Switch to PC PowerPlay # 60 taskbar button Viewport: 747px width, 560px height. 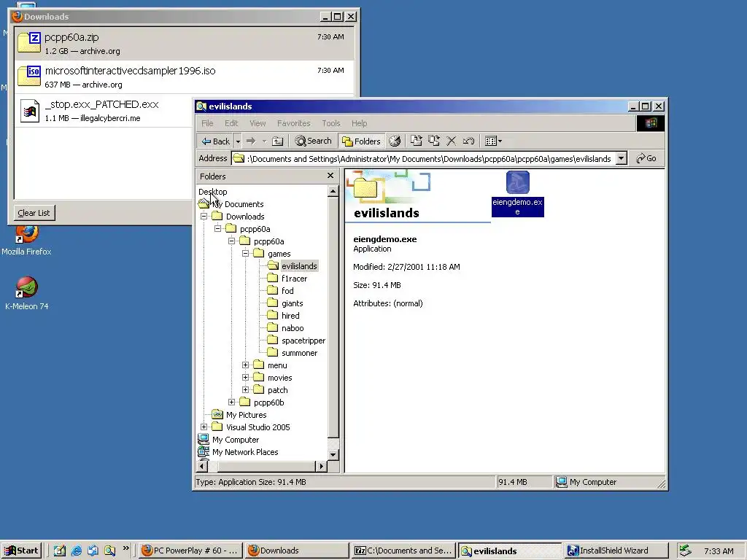(x=191, y=551)
